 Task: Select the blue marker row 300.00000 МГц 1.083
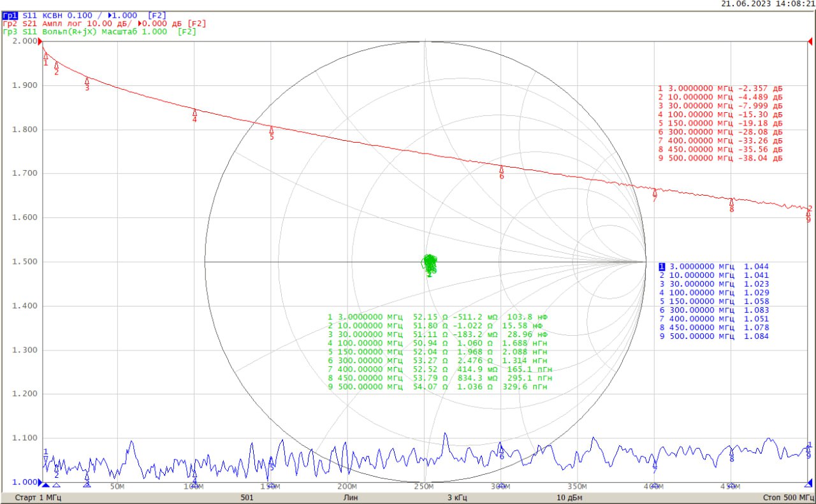(714, 310)
